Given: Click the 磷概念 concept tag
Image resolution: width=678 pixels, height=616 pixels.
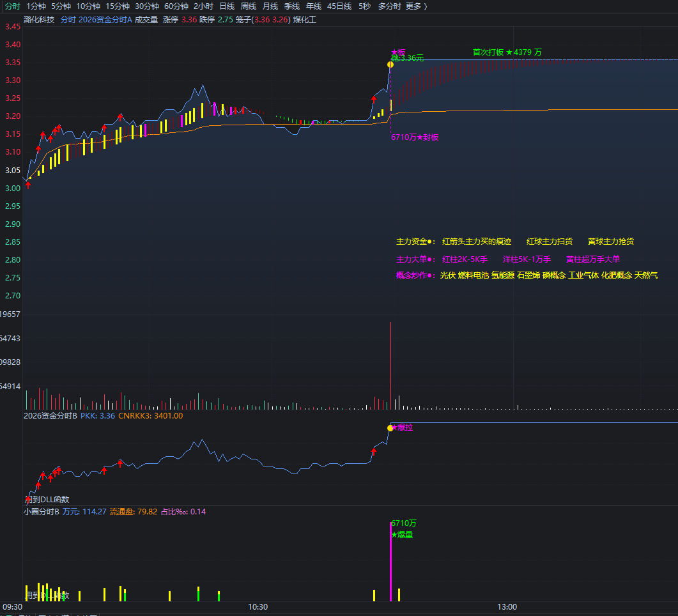Looking at the screenshot, I should 554,275.
